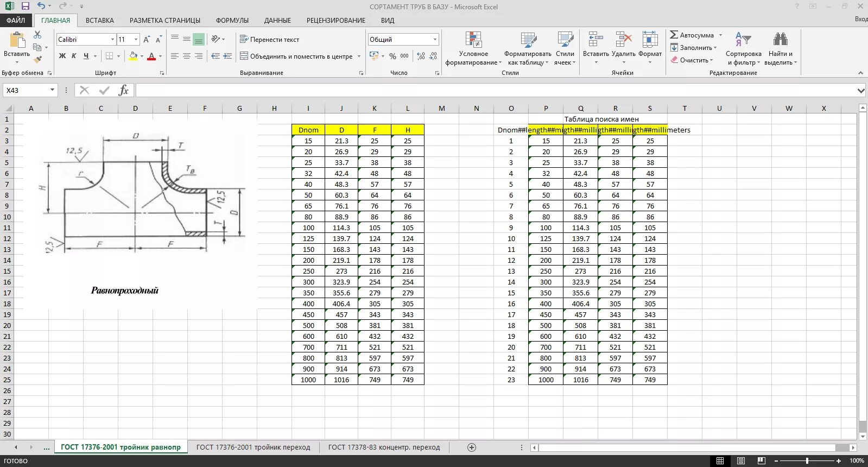Click Удалить cells icon

[623, 40]
